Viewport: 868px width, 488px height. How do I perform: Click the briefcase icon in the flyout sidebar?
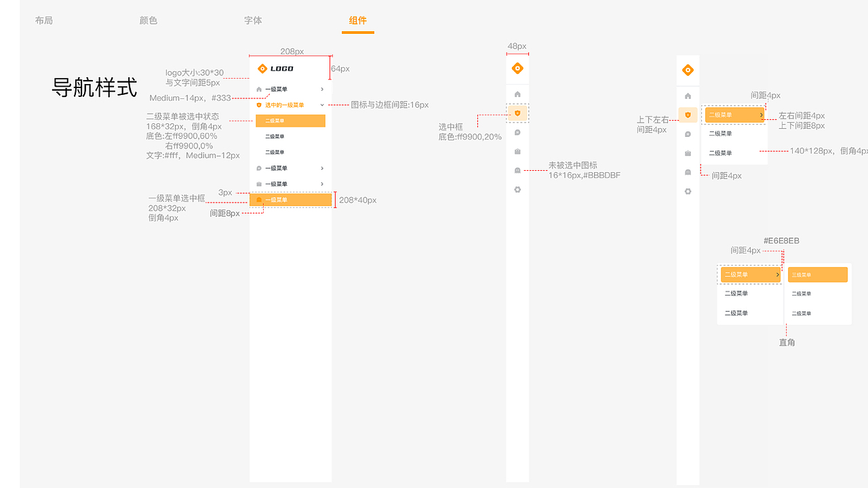point(688,153)
